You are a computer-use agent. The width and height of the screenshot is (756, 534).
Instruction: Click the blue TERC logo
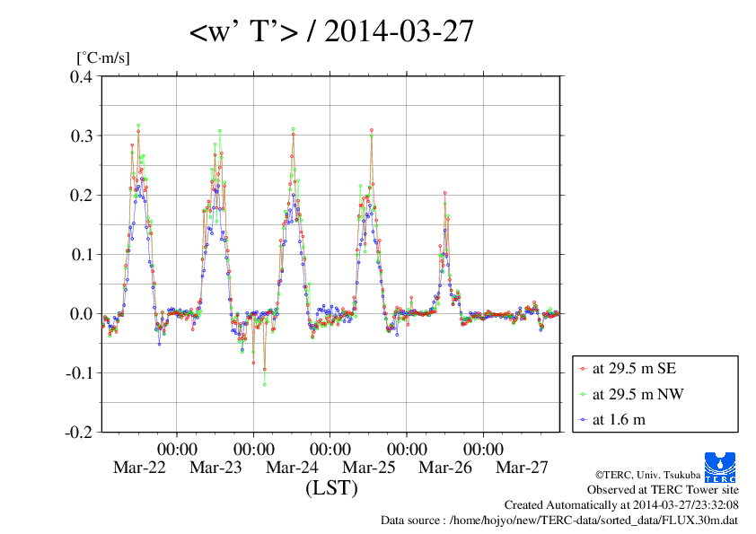tap(720, 467)
